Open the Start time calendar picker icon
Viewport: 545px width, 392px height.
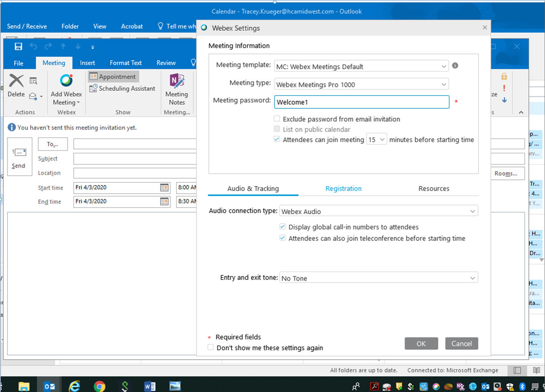pos(164,187)
